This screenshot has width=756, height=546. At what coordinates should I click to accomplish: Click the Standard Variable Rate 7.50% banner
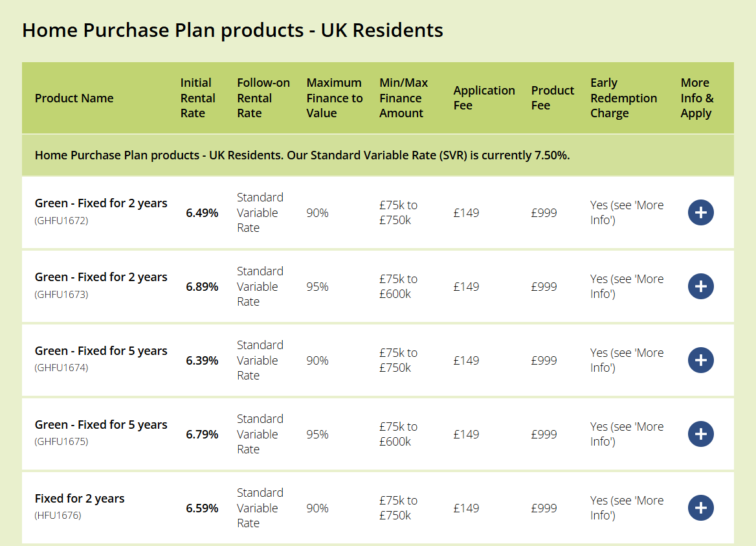tap(302, 155)
